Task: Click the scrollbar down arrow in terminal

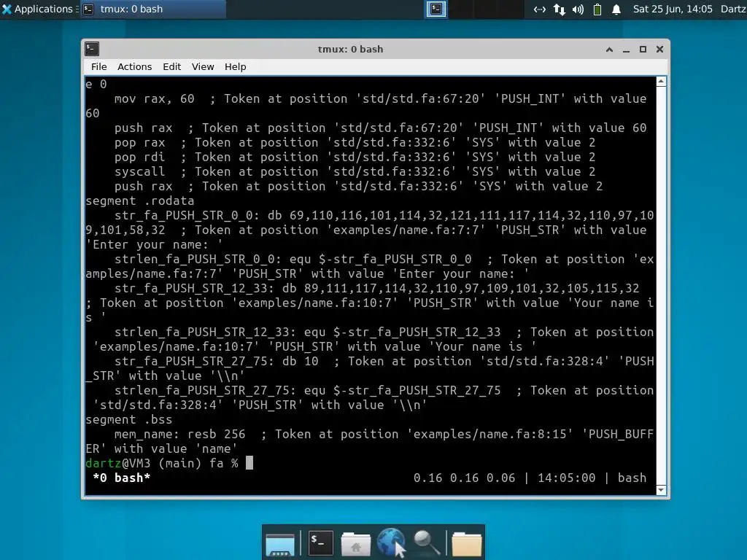Action: 661,490
